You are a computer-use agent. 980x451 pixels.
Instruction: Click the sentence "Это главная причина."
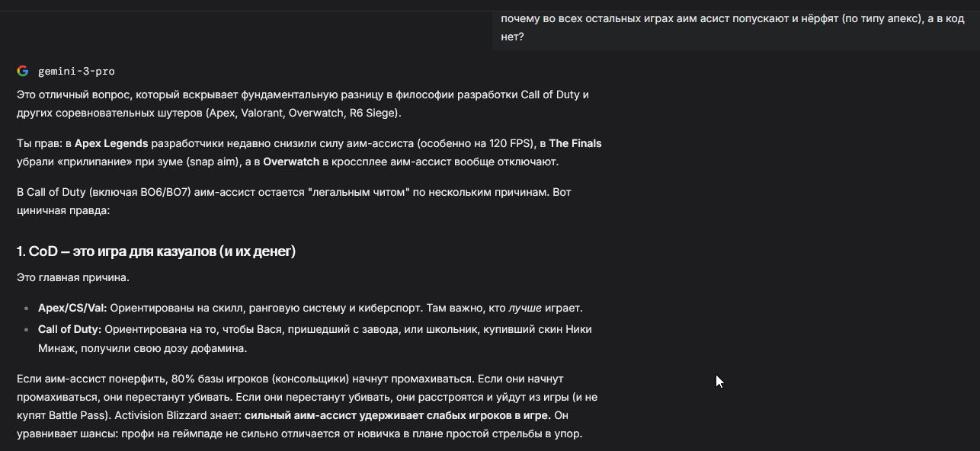(x=73, y=277)
